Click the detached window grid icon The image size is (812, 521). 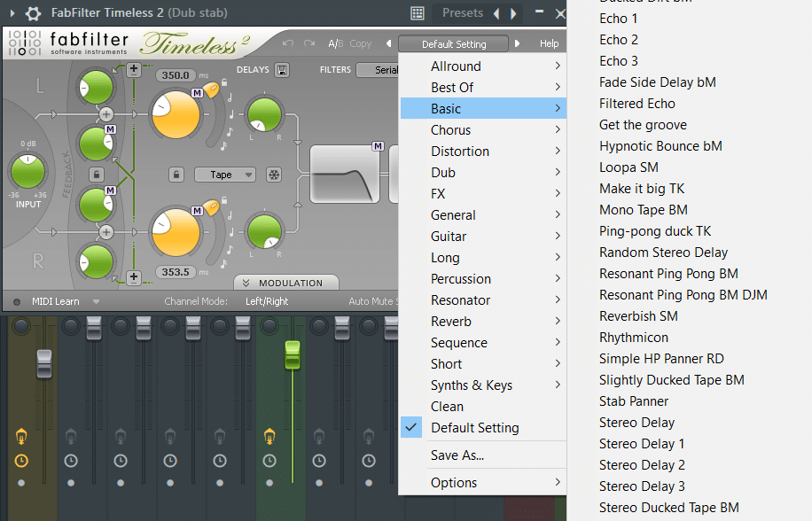coord(418,13)
